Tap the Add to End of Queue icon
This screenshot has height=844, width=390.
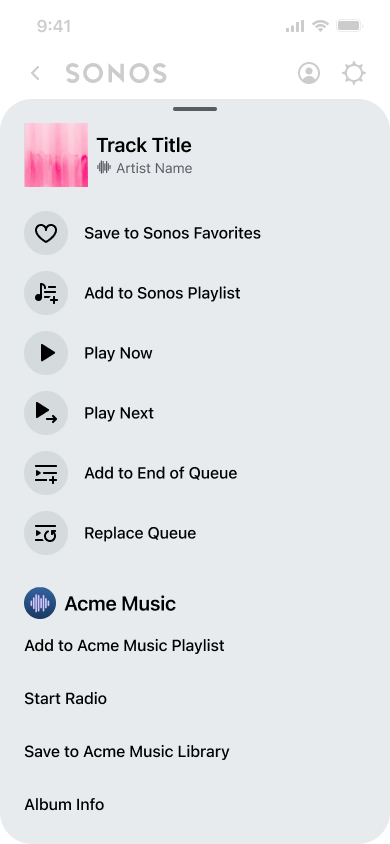tap(46, 473)
